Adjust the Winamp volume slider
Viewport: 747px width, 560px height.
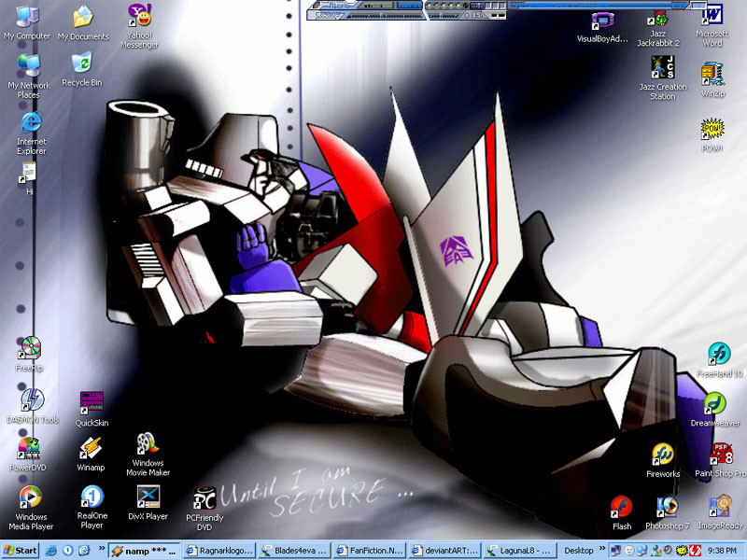pos(385,16)
